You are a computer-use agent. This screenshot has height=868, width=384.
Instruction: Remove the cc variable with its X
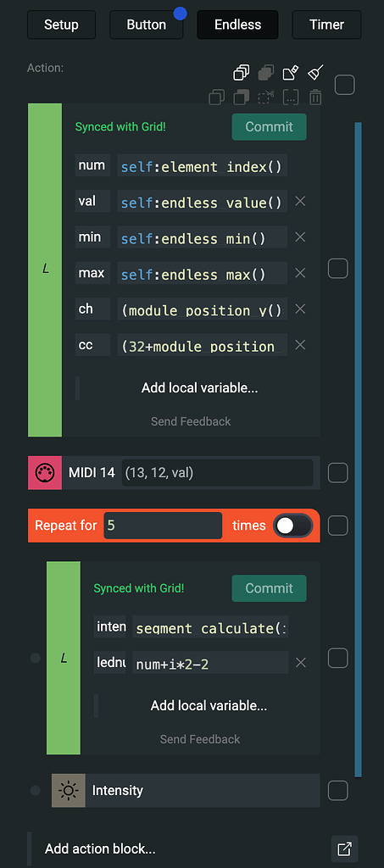coord(300,345)
